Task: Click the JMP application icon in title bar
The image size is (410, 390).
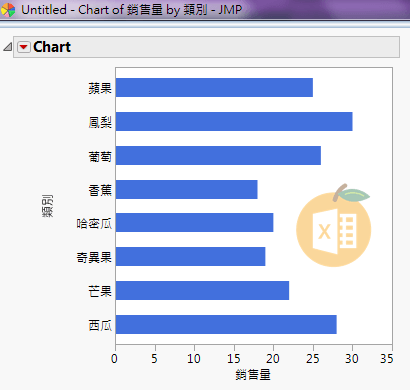Action: tap(8, 10)
